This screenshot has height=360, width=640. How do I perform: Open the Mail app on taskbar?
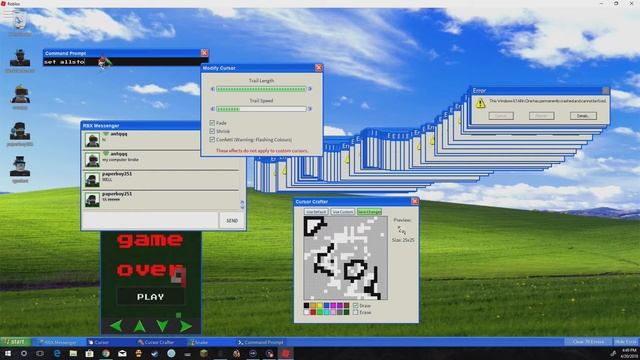click(x=122, y=353)
